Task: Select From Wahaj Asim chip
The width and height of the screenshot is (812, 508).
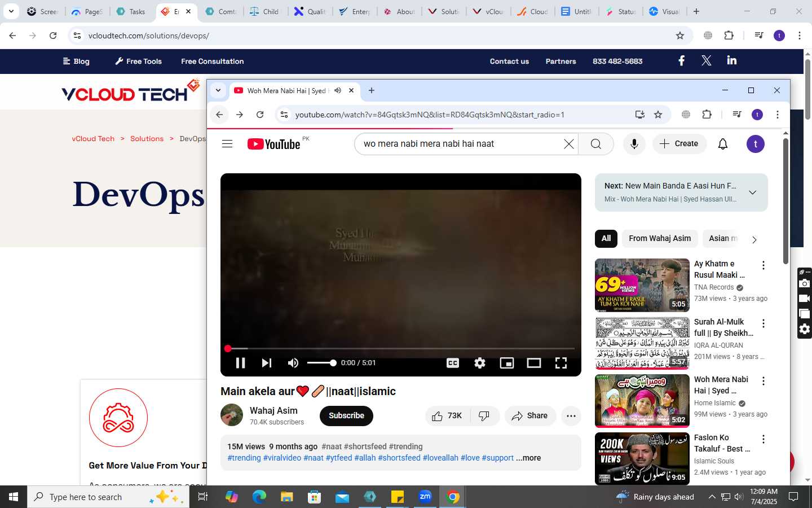Action: pyautogui.click(x=660, y=239)
